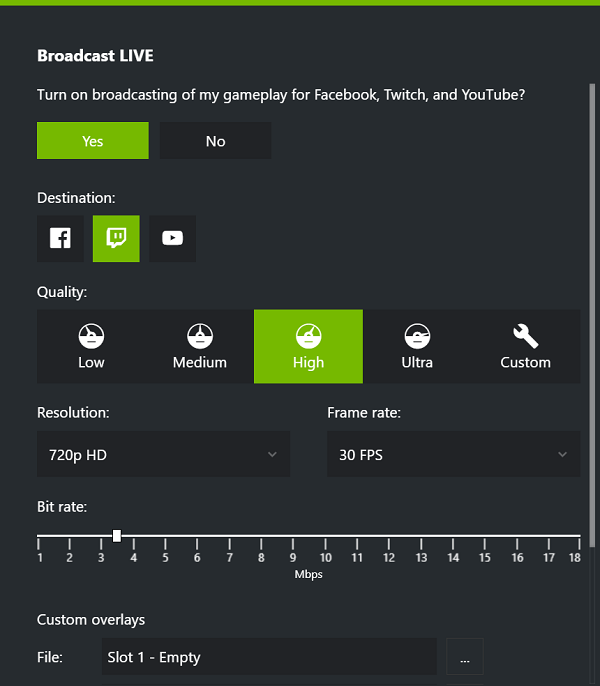Click the Mbps unit label
Image resolution: width=600 pixels, height=686 pixels.
tap(309, 574)
